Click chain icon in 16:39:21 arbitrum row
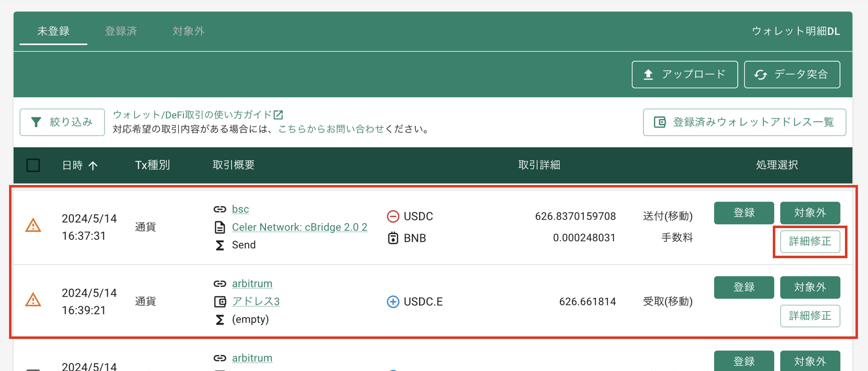 coord(220,283)
